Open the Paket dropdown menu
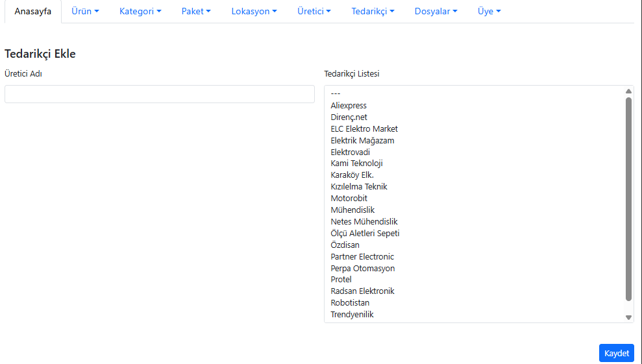The image size is (642, 364). pos(196,12)
